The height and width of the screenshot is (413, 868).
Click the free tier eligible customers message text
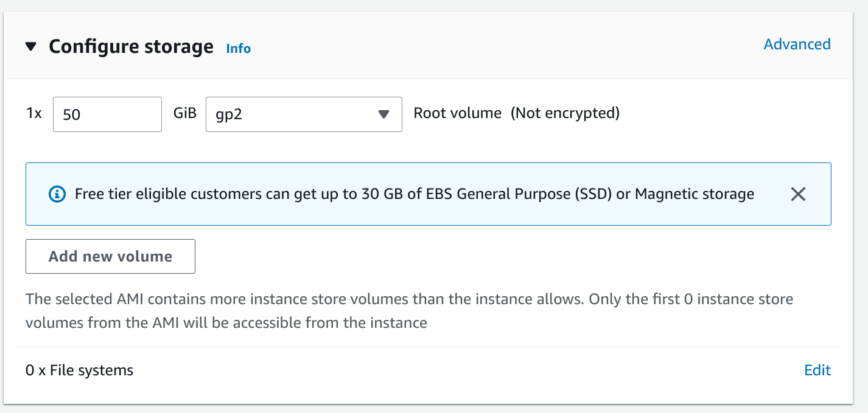coord(415,195)
